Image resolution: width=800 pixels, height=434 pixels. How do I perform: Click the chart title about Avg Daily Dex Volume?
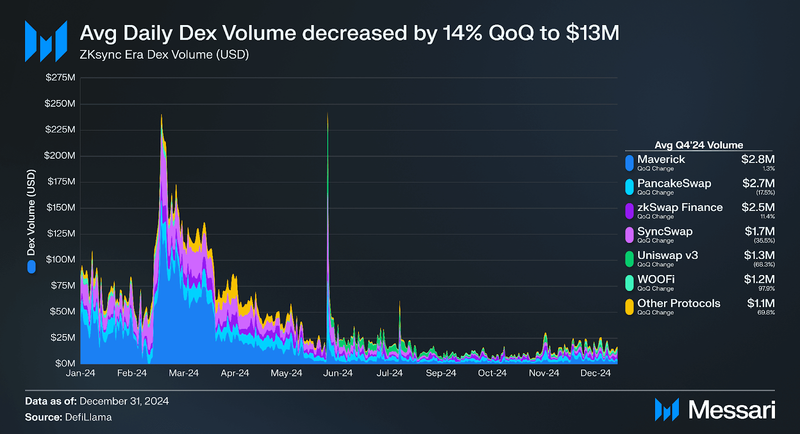click(349, 33)
